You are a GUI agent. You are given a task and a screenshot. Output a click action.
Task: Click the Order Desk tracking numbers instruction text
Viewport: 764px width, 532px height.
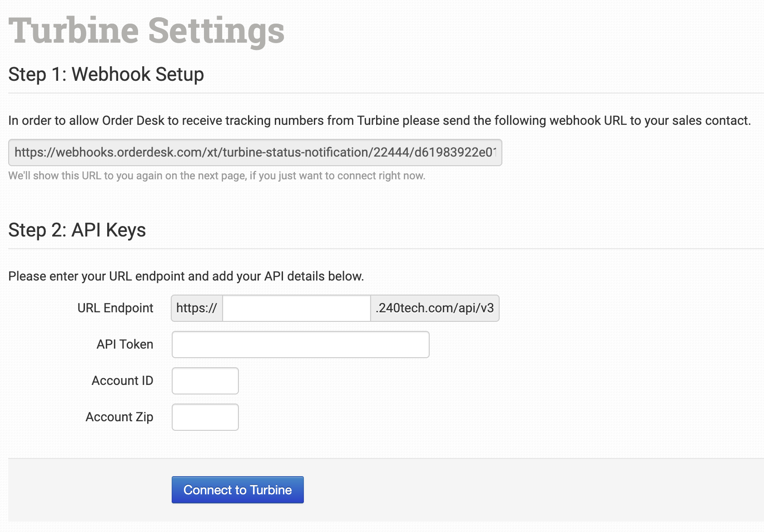coord(379,121)
